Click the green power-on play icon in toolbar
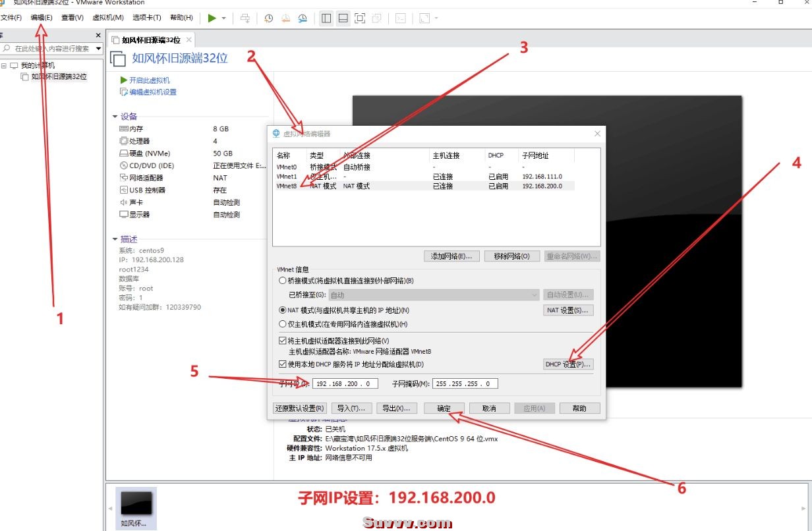812x531 pixels. 212,18
